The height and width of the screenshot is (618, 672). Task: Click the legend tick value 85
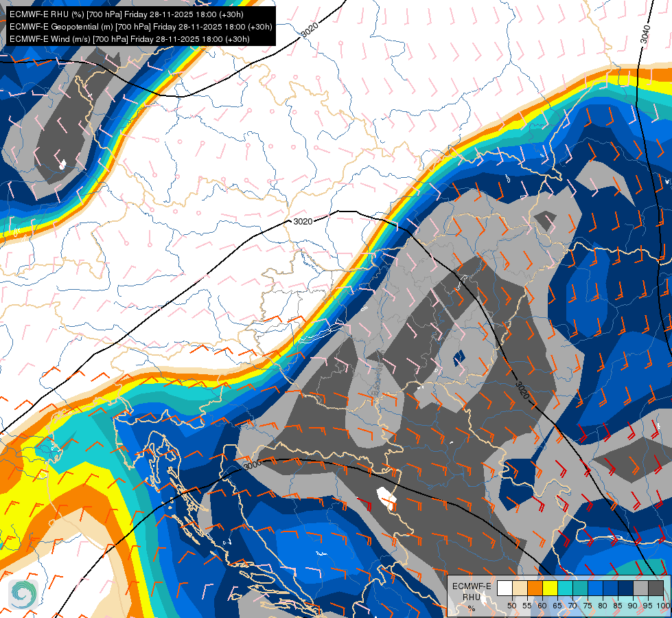point(618,606)
